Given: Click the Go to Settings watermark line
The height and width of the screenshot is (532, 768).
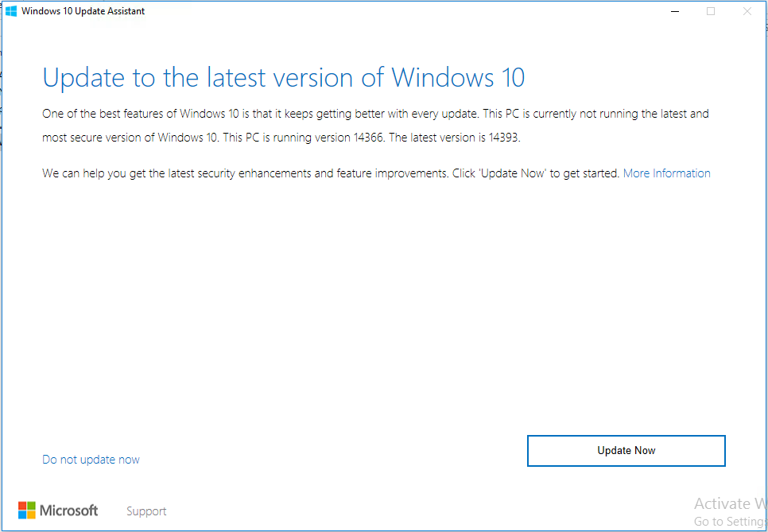Looking at the screenshot, I should [731, 521].
